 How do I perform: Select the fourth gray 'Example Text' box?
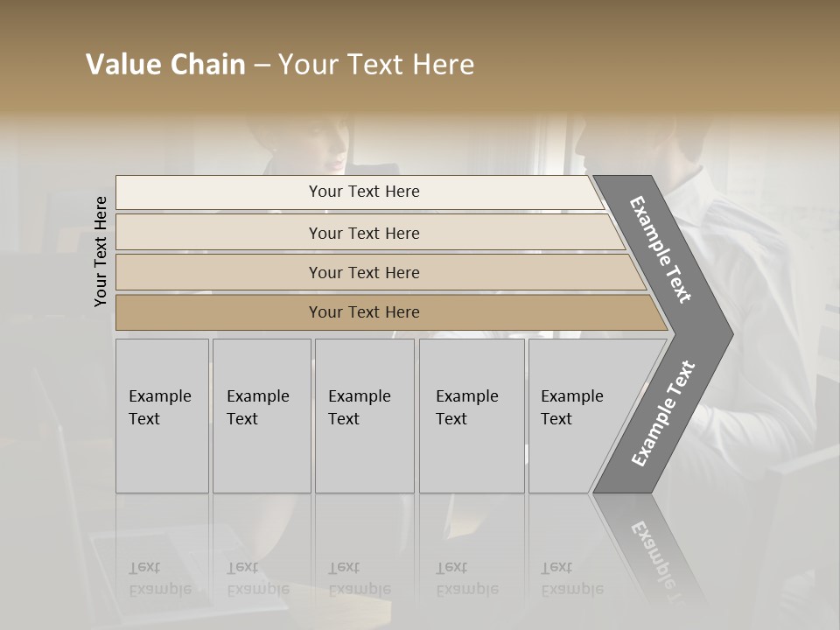click(x=472, y=416)
